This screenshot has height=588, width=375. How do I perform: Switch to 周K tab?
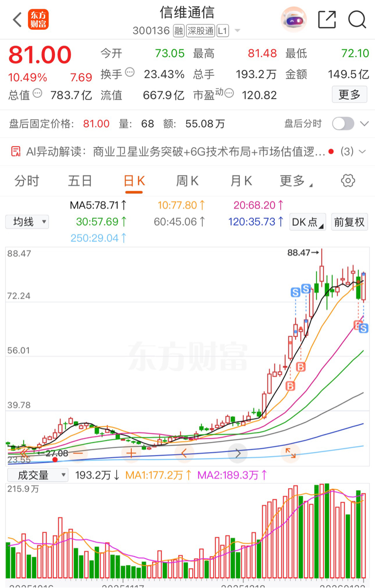[x=187, y=181]
